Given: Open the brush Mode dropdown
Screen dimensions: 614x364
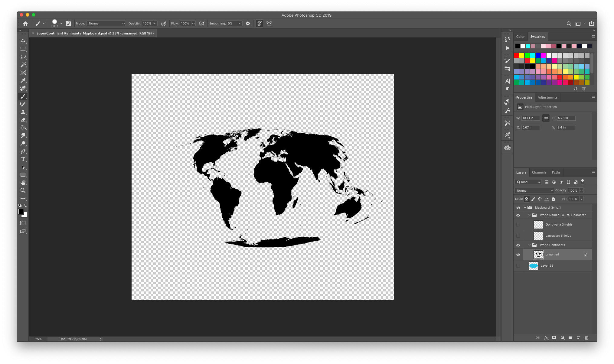Looking at the screenshot, I should pyautogui.click(x=106, y=24).
